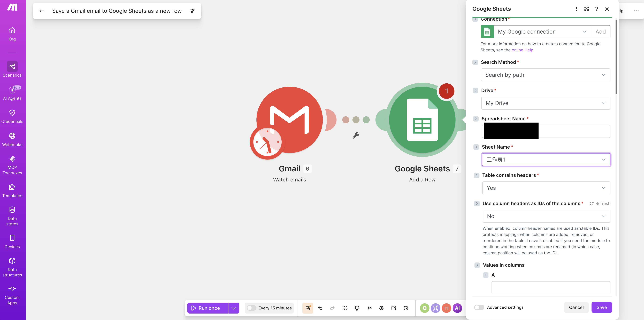The height and width of the screenshot is (320, 644).
Task: Open Data structures section
Action: [12, 267]
